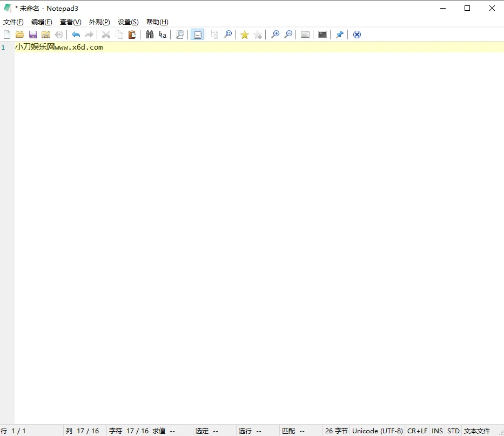
Task: Pin the window always on top
Action: 339,34
